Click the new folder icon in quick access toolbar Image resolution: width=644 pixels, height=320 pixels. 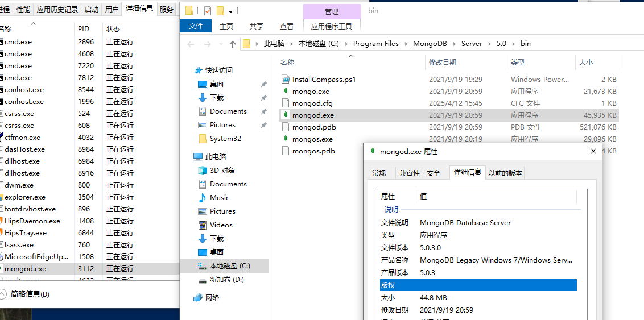coord(220,11)
